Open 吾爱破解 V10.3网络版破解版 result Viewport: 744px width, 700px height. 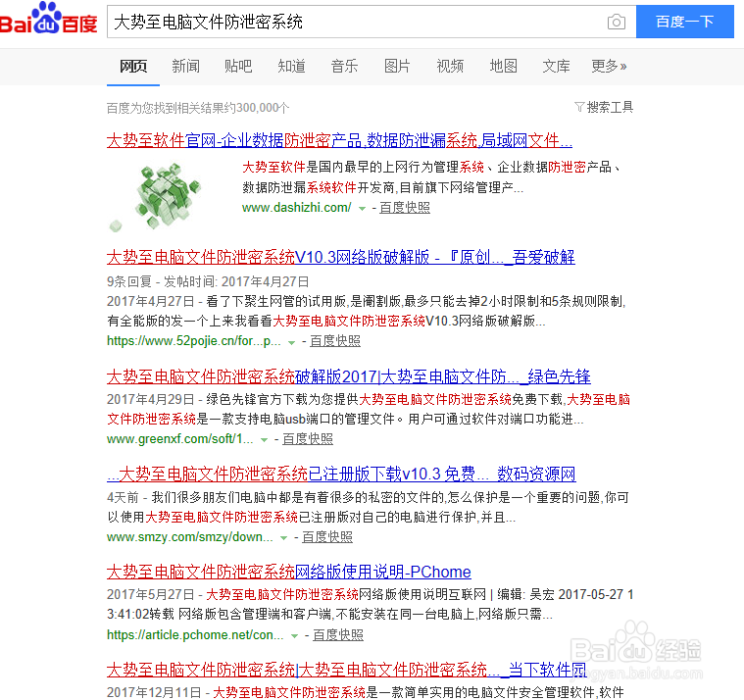point(341,257)
